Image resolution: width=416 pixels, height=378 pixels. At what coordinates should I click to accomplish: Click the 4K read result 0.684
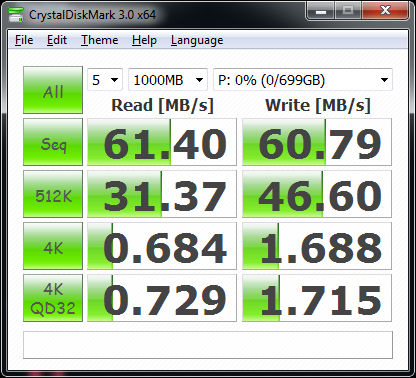162,246
